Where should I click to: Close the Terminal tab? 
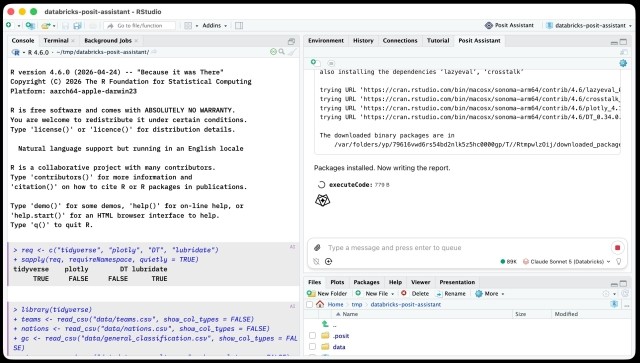tap(73, 40)
